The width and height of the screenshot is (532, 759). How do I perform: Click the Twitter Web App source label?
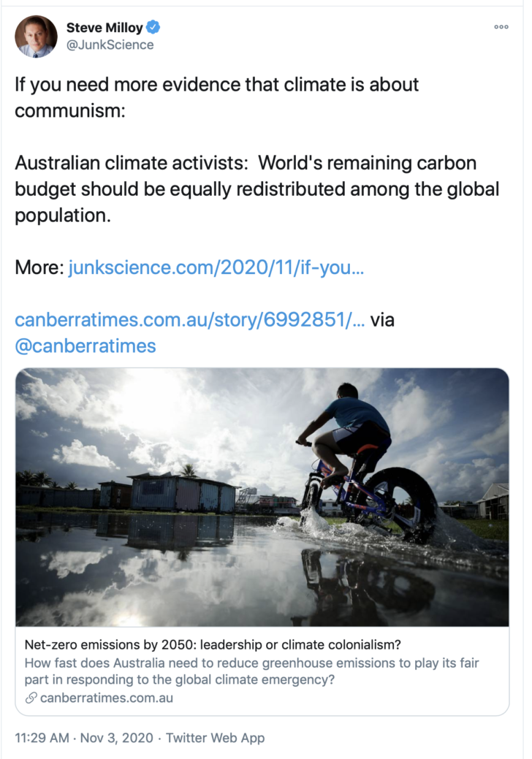click(215, 738)
